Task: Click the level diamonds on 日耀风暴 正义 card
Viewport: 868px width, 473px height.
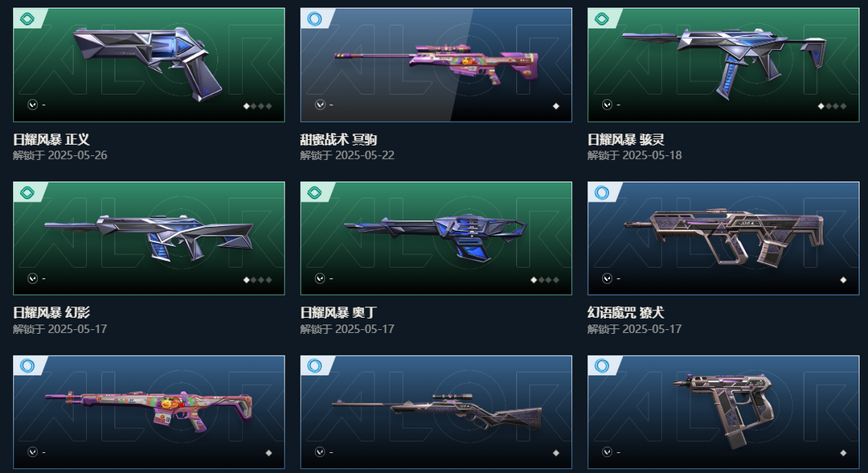Action: point(258,106)
